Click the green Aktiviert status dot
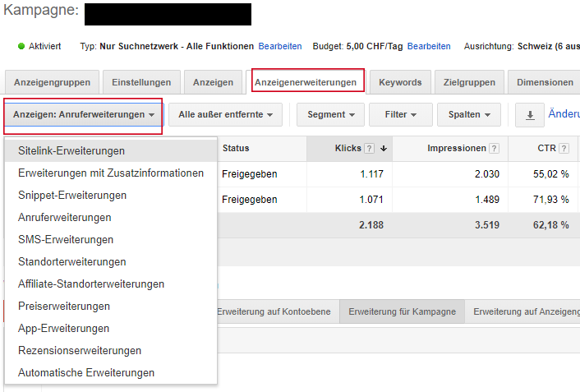The image size is (580, 392). pos(21,46)
